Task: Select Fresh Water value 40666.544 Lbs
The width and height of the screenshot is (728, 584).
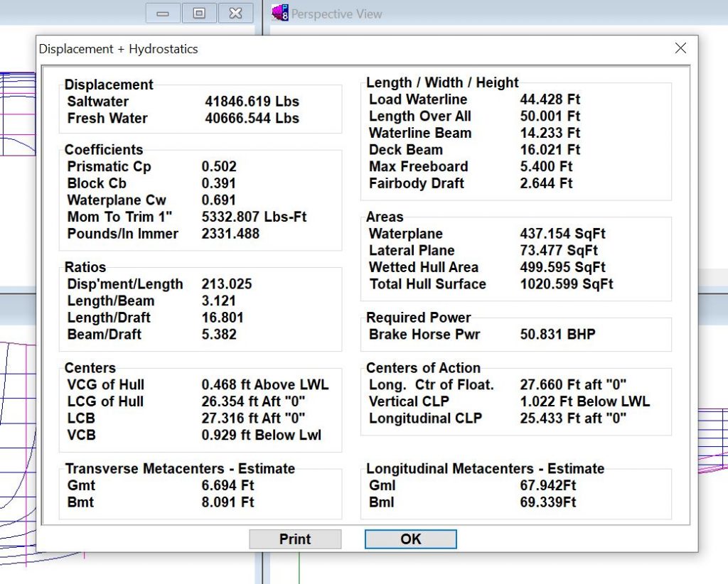Action: coord(252,118)
